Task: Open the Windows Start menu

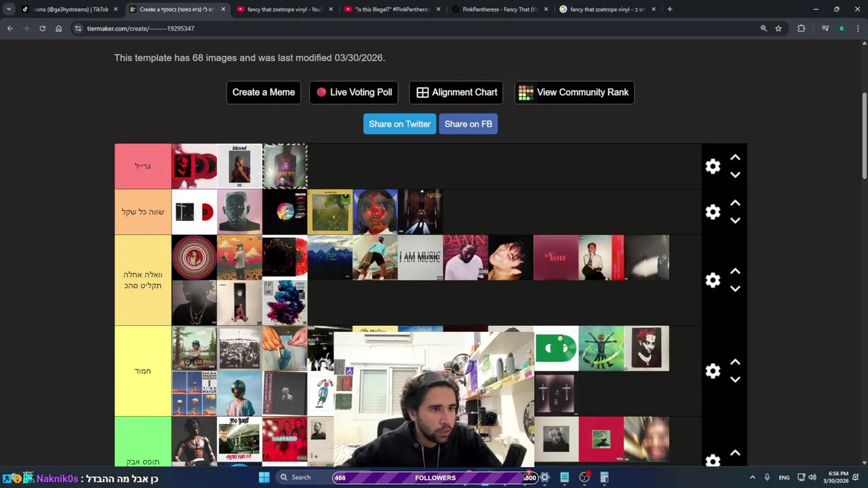Action: pos(264,478)
